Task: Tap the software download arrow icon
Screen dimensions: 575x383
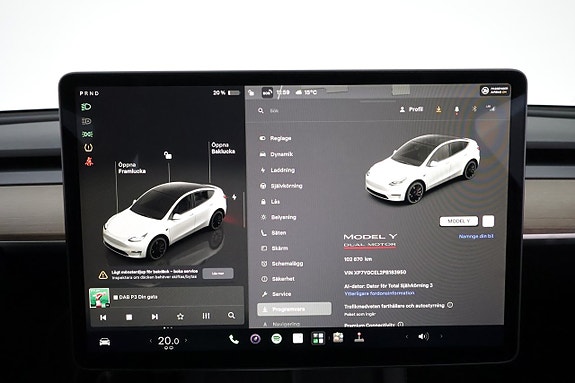Action: point(439,109)
